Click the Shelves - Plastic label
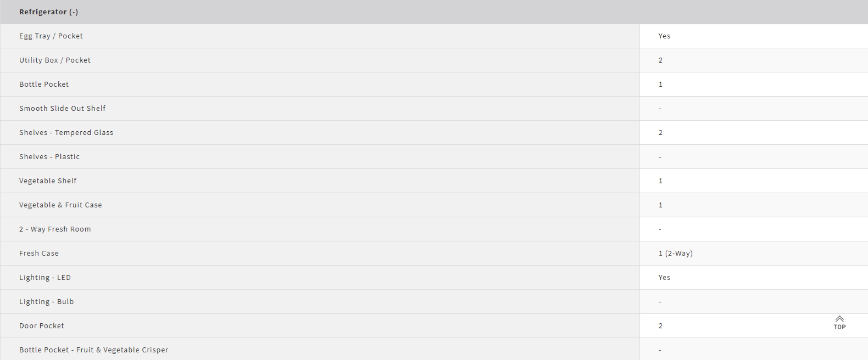This screenshot has height=360, width=868. (49, 157)
